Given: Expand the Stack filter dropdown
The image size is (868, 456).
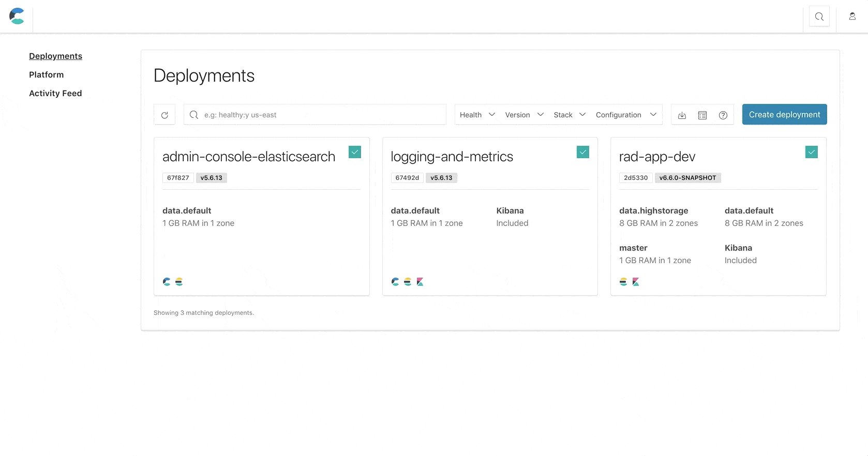Looking at the screenshot, I should (570, 115).
